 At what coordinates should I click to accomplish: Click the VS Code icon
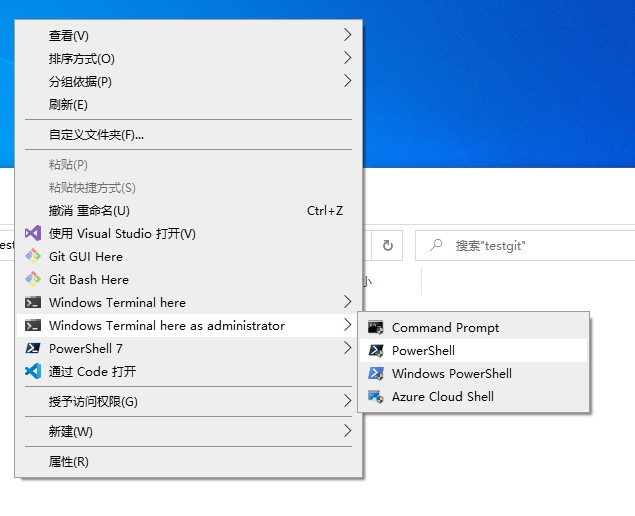coord(33,371)
